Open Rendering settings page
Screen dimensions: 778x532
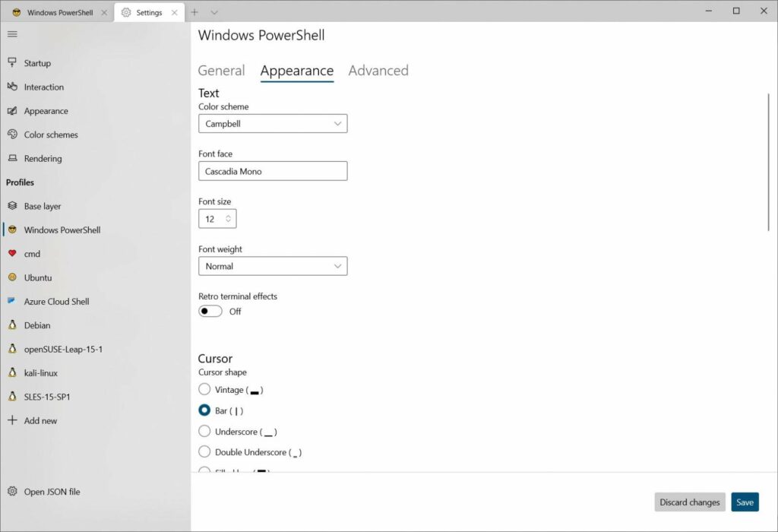95,158
